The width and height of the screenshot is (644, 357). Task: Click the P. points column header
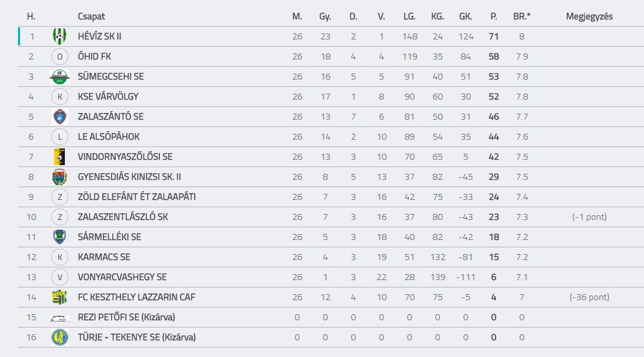pos(494,17)
